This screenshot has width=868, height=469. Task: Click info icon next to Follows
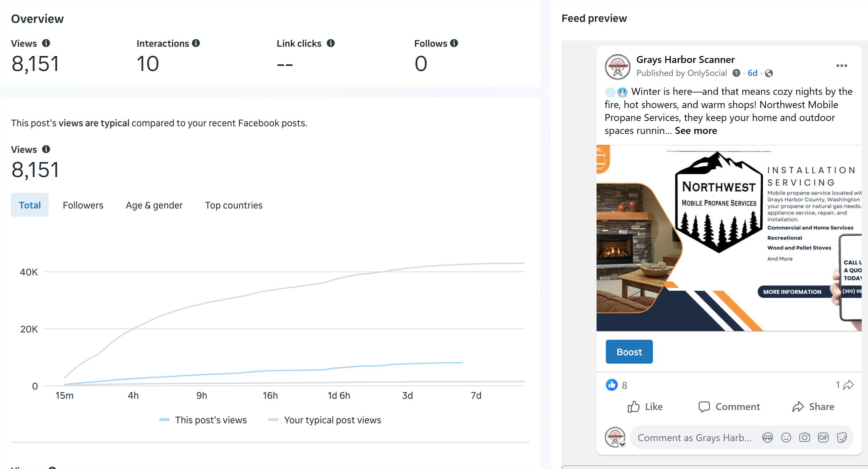click(454, 43)
